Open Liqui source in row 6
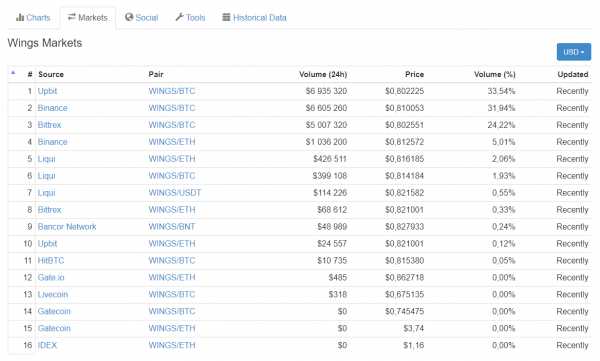Image resolution: width=600 pixels, height=361 pixels. click(x=46, y=176)
